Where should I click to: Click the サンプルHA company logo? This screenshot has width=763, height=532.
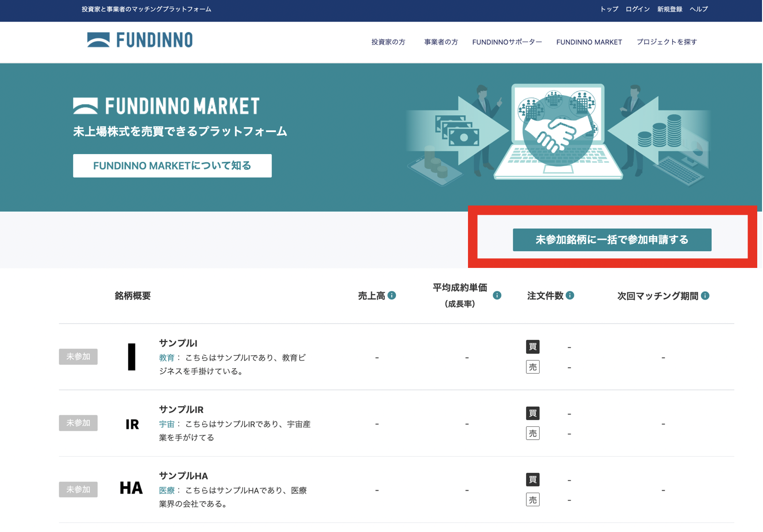[131, 489]
